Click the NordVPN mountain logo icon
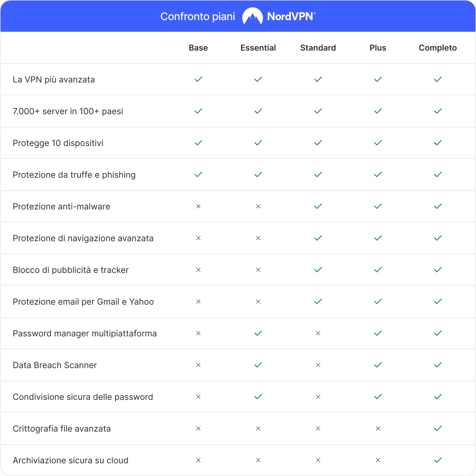 pyautogui.click(x=252, y=16)
